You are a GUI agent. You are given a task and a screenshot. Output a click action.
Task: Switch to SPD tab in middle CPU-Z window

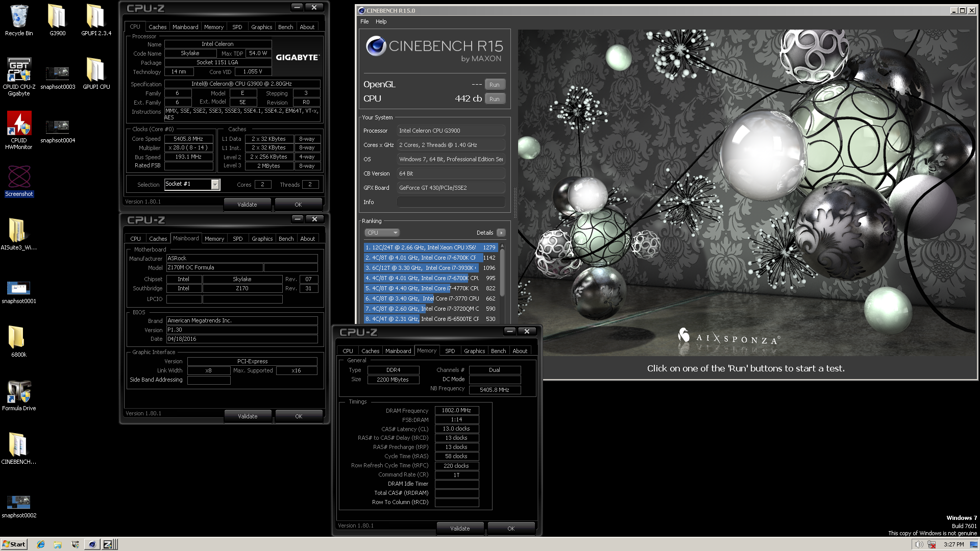(x=238, y=239)
